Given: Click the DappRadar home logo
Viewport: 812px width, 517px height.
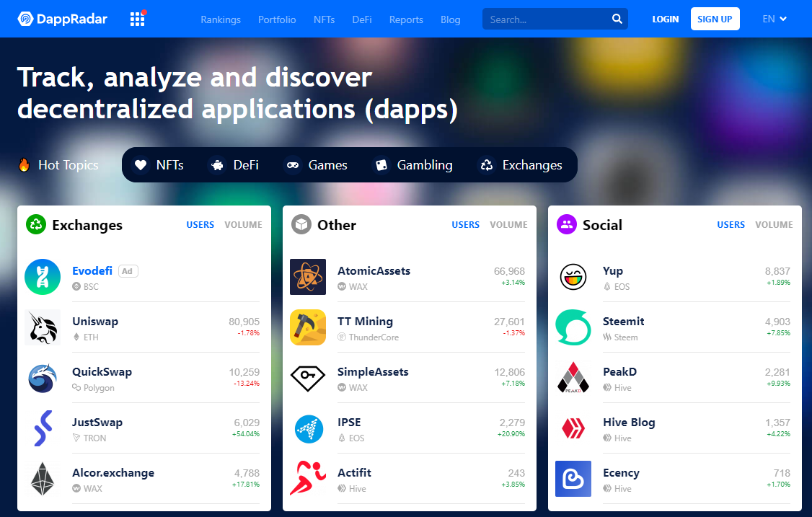Looking at the screenshot, I should 62,19.
